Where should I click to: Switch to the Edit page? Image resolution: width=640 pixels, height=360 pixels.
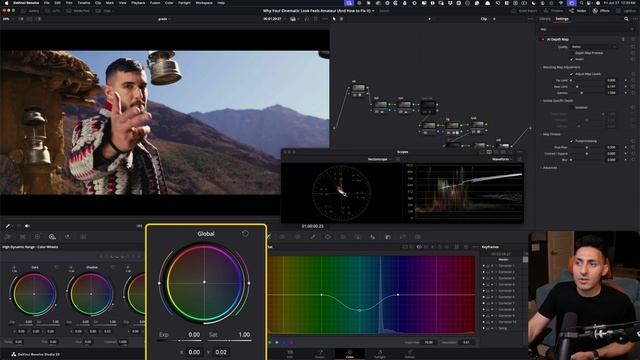point(290,354)
